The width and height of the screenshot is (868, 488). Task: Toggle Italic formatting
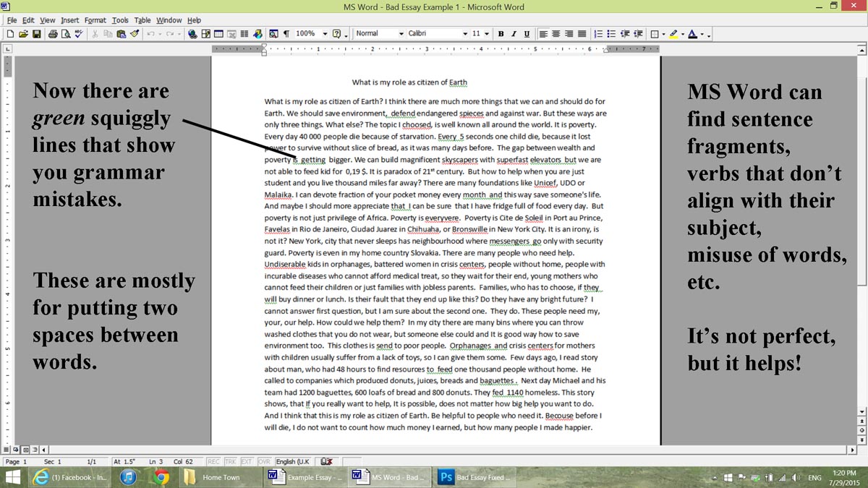514,34
